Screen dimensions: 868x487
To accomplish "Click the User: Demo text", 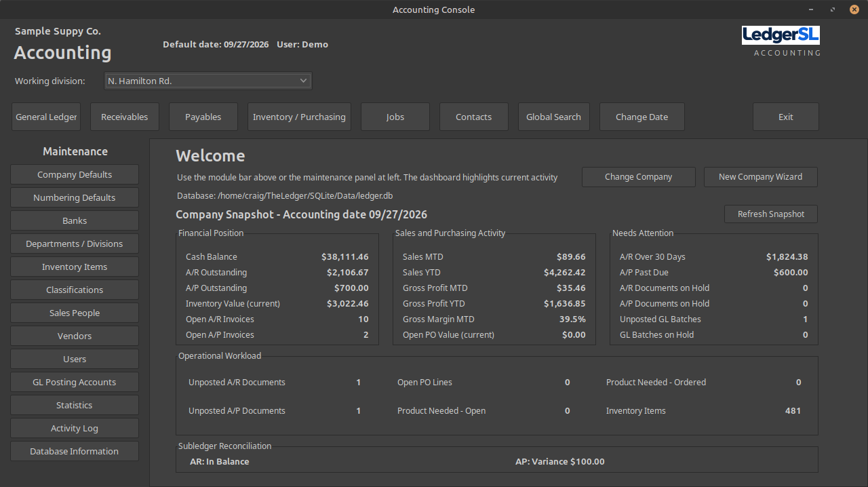I will [302, 45].
